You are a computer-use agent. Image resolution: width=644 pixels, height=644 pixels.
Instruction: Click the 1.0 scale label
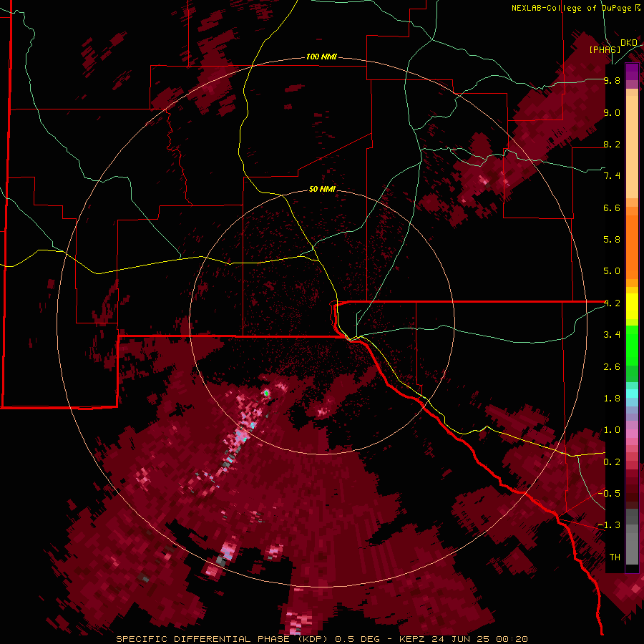tap(612, 430)
